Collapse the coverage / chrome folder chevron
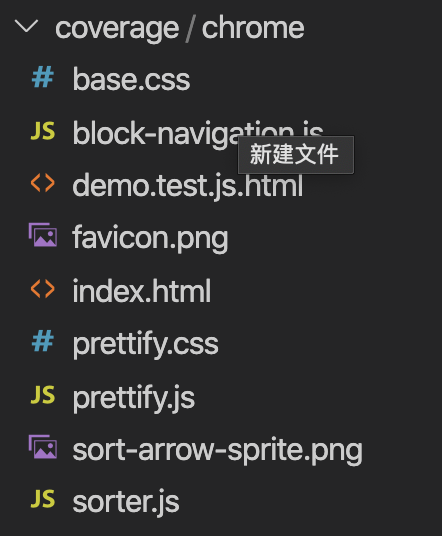The image size is (442, 536). (26, 27)
